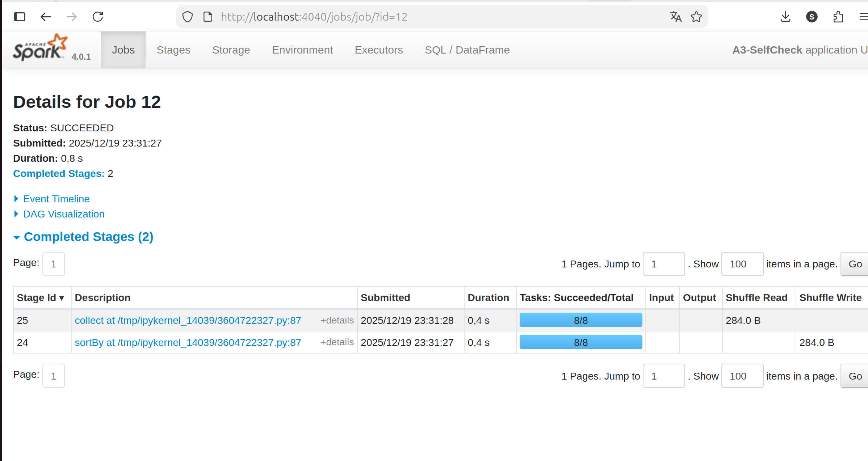Open the extensions puzzle icon
This screenshot has height=461, width=868.
pyautogui.click(x=838, y=17)
